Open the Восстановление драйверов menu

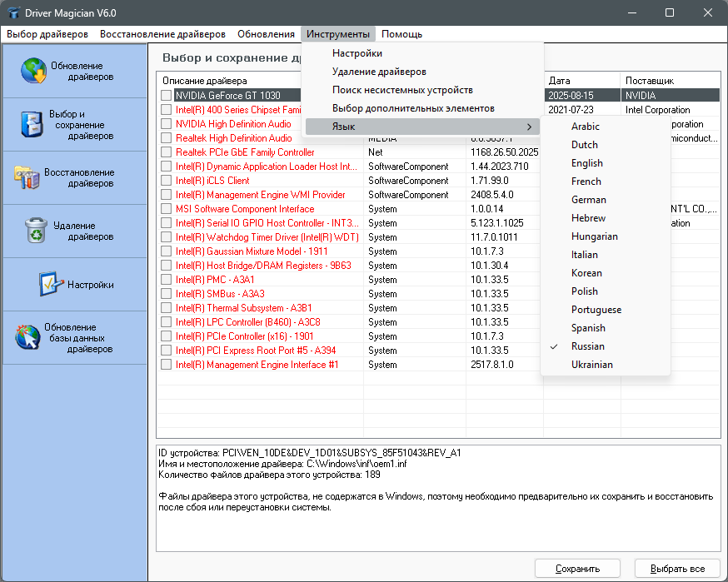pyautogui.click(x=162, y=34)
